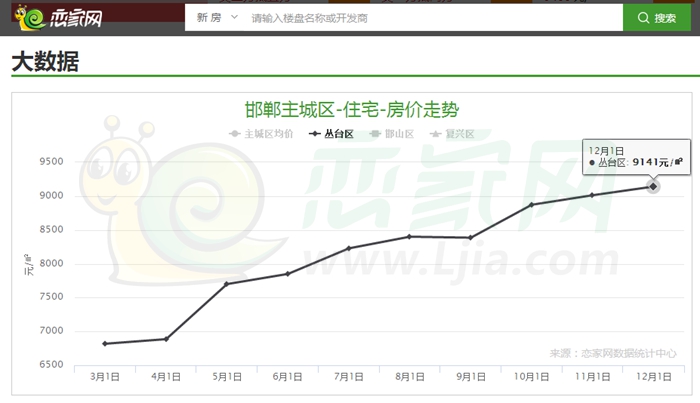700x403 pixels.
Task: Click the 3月1日 x-axis label
Action: [105, 377]
